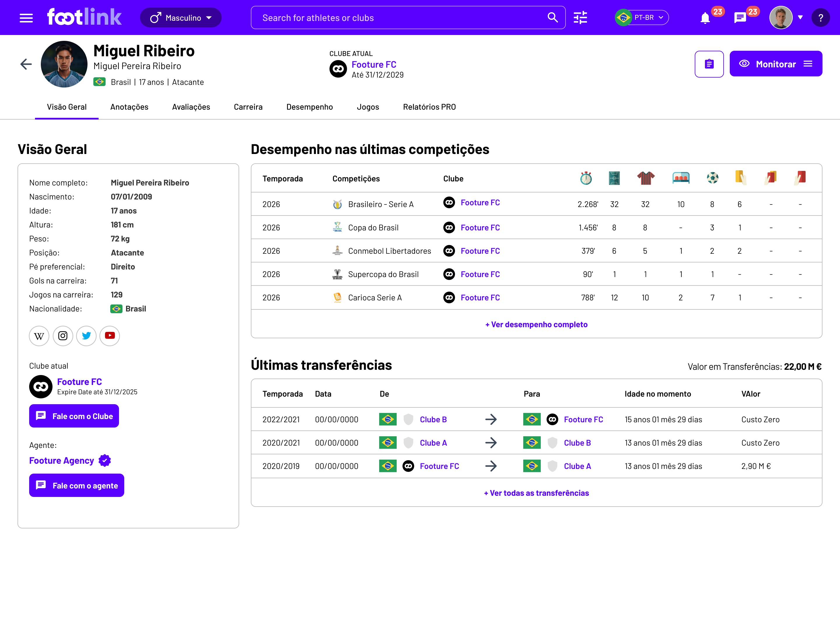Open the player's YouTube channel
Image resolution: width=840 pixels, height=620 pixels.
pos(109,336)
